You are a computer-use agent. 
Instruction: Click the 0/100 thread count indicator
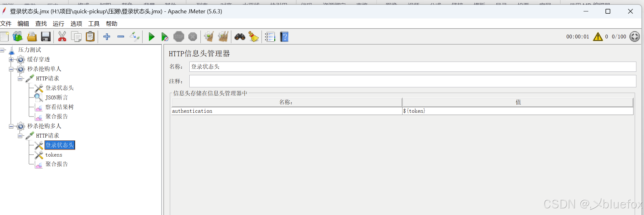tap(619, 37)
